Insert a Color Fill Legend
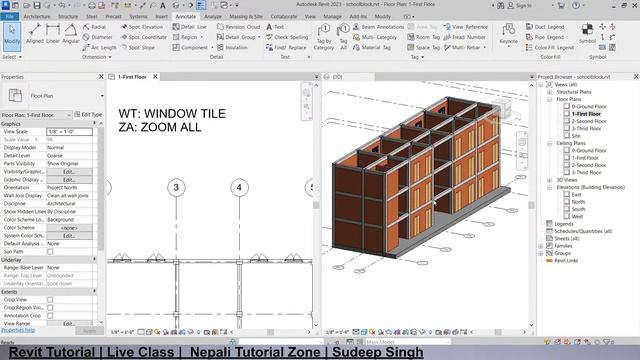Image resolution: width=640 pixels, height=360 pixels. click(549, 47)
